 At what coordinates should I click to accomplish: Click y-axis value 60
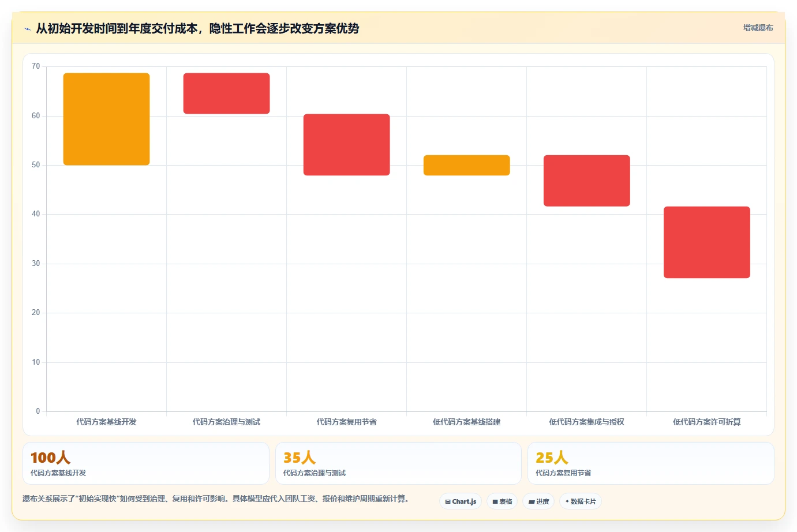coord(36,116)
